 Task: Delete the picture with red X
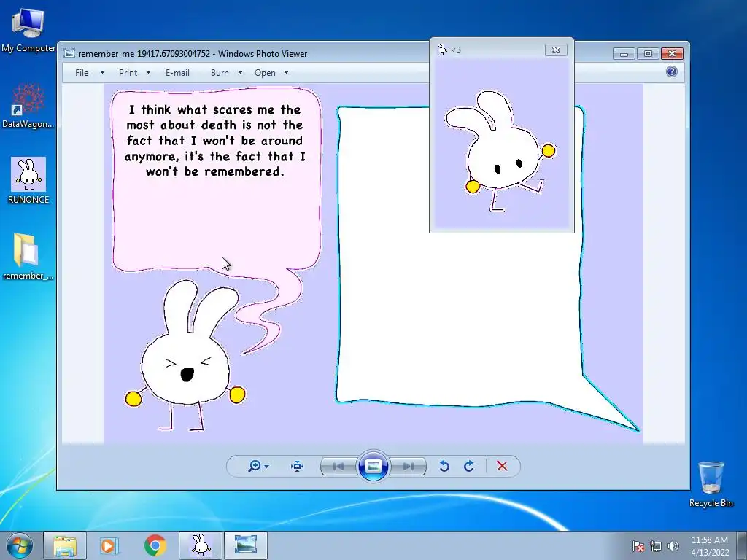[502, 466]
